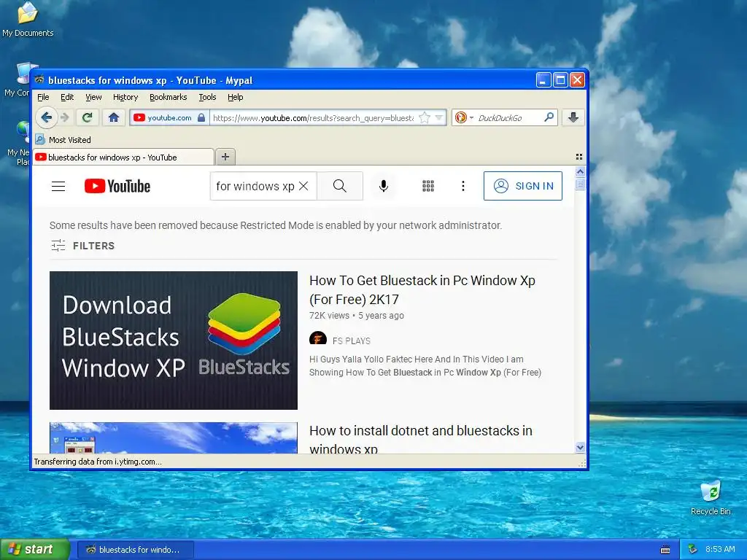Open YouTube settings three-dot menu

pyautogui.click(x=463, y=186)
